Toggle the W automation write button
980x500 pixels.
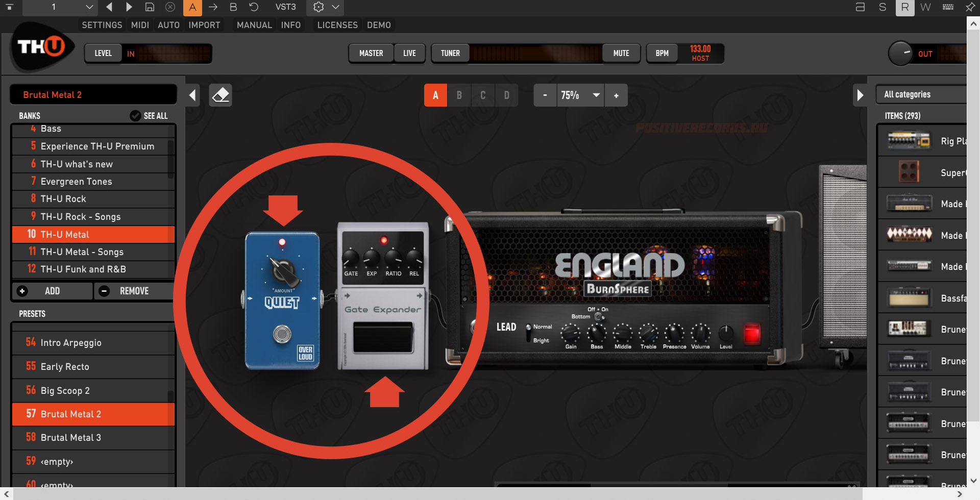pos(925,7)
